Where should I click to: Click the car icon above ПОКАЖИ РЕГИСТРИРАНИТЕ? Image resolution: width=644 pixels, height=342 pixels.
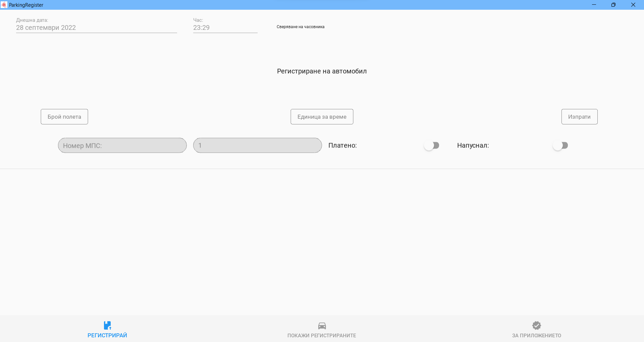[322, 325]
